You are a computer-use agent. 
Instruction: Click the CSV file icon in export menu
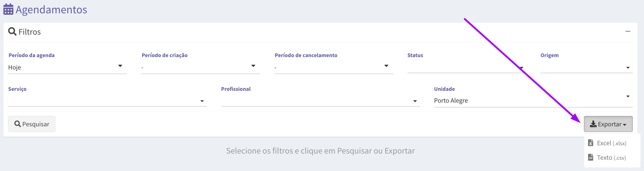coord(590,157)
